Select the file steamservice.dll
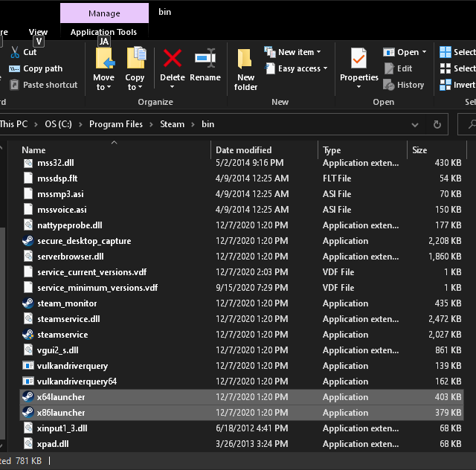 click(x=241, y=319)
